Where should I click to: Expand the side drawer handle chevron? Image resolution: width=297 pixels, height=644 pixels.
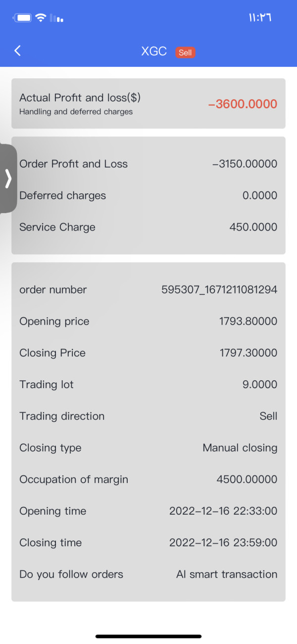point(8,178)
